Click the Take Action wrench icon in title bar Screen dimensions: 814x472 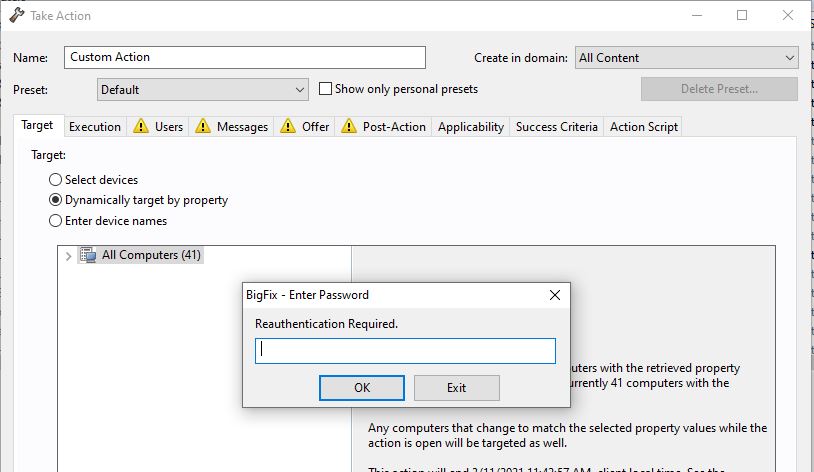tap(17, 15)
